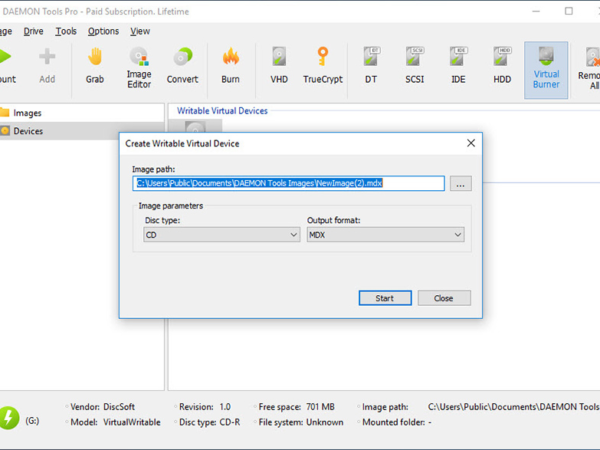Click the Vendor: DiscSoft status text
This screenshot has width=600, height=450.
103,407
